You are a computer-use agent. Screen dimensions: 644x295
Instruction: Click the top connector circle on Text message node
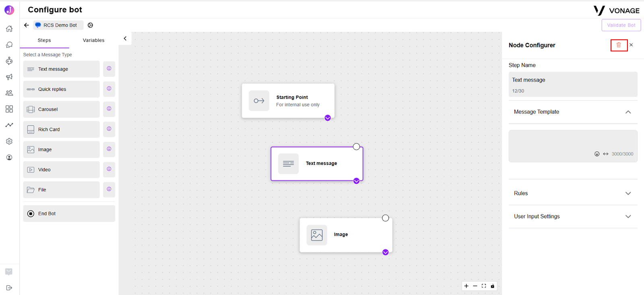(356, 147)
